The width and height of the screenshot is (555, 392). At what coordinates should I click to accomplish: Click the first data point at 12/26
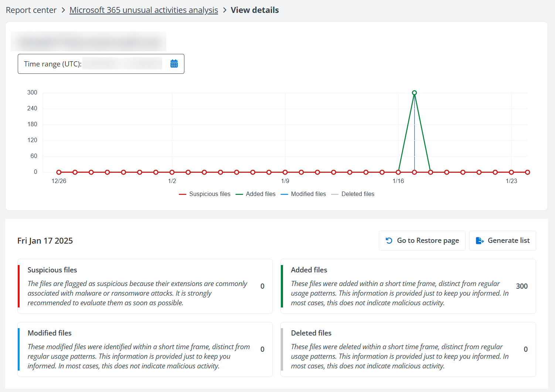pos(59,172)
